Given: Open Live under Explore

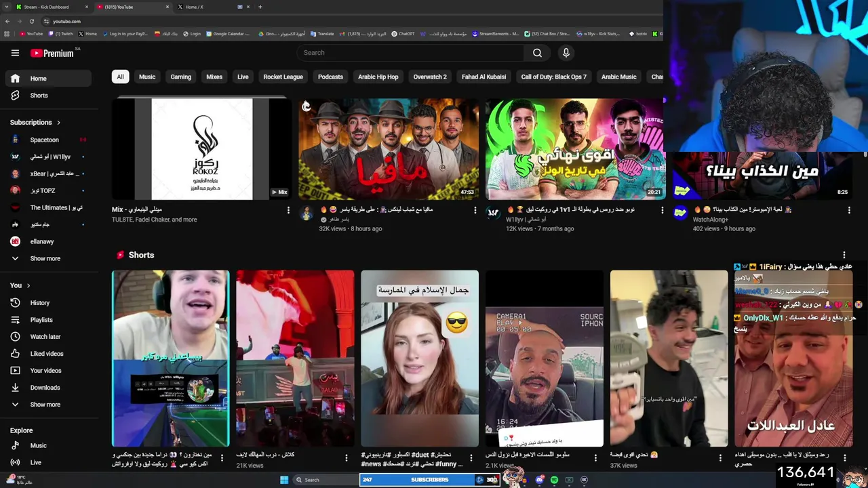Looking at the screenshot, I should click(47, 462).
